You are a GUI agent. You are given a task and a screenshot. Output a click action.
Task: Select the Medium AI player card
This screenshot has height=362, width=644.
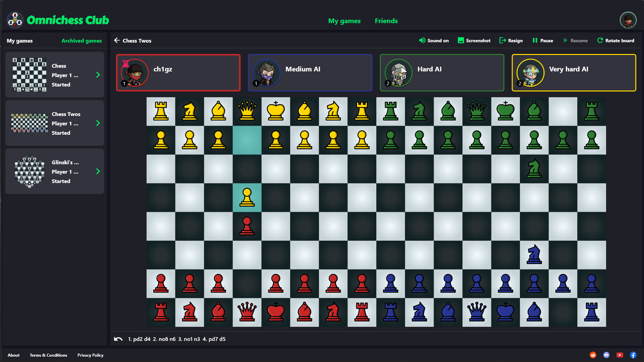click(x=310, y=72)
